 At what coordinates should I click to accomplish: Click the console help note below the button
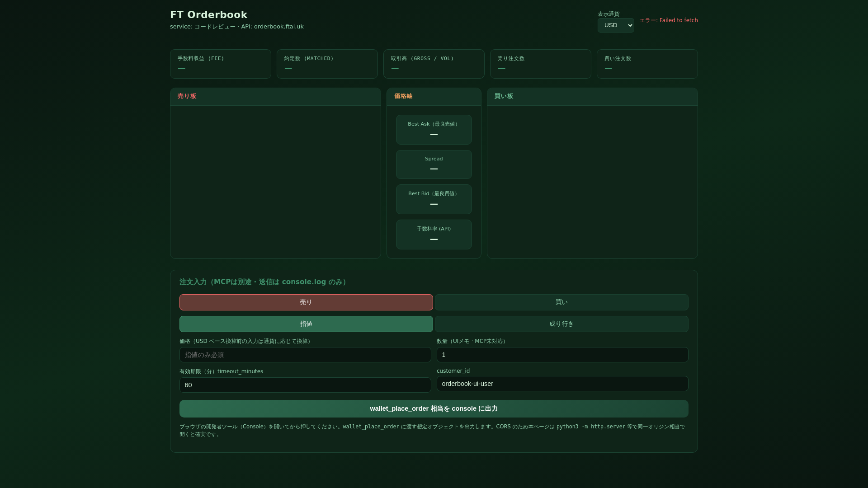tap(432, 431)
